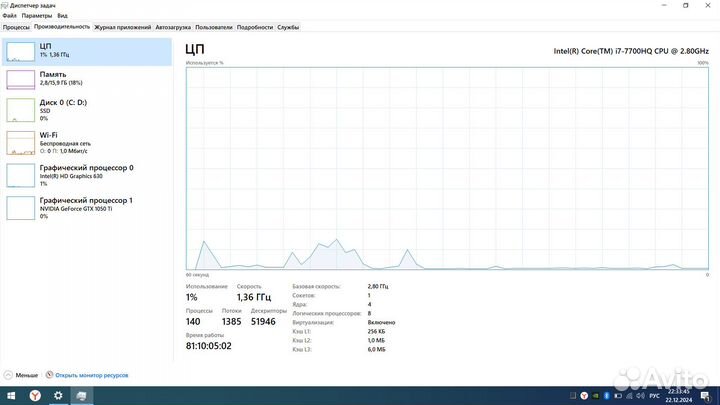
Task: Restore down the Task Manager window
Action: point(686,6)
